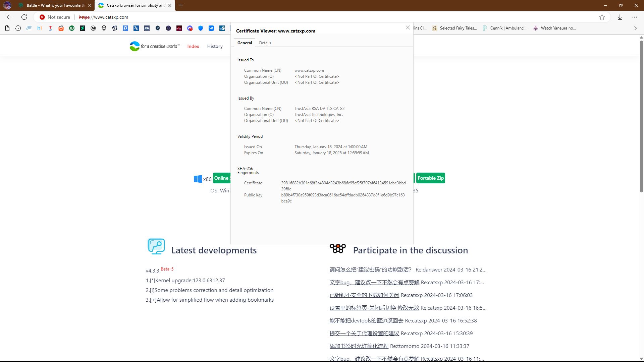Reload the page with the refresh icon
644x362 pixels.
pos(24,17)
